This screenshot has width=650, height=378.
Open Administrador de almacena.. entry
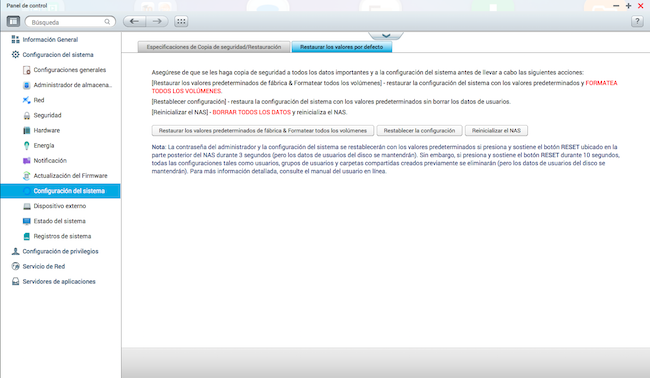coord(73,85)
